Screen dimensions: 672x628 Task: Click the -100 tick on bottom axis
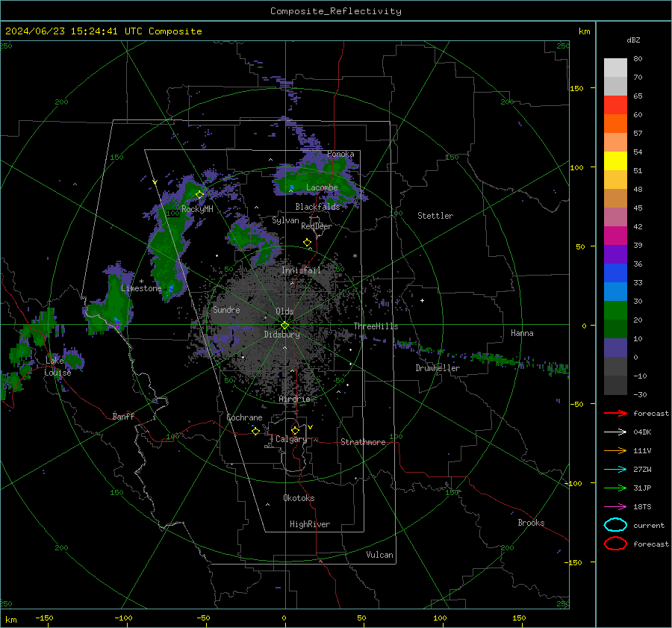point(123,618)
